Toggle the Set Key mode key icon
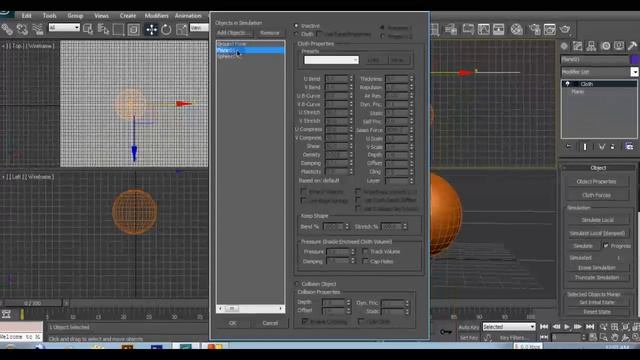Viewport: 640px width, 360px height. click(446, 332)
